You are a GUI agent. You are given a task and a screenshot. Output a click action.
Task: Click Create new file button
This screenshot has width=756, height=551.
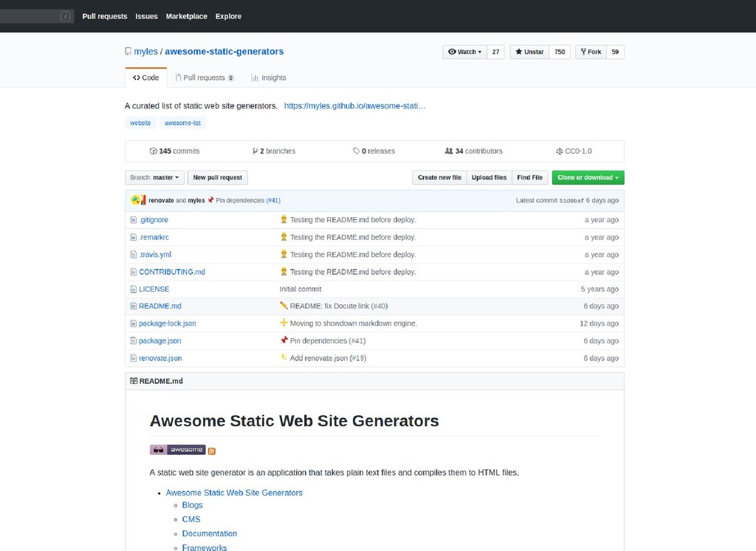pos(439,177)
